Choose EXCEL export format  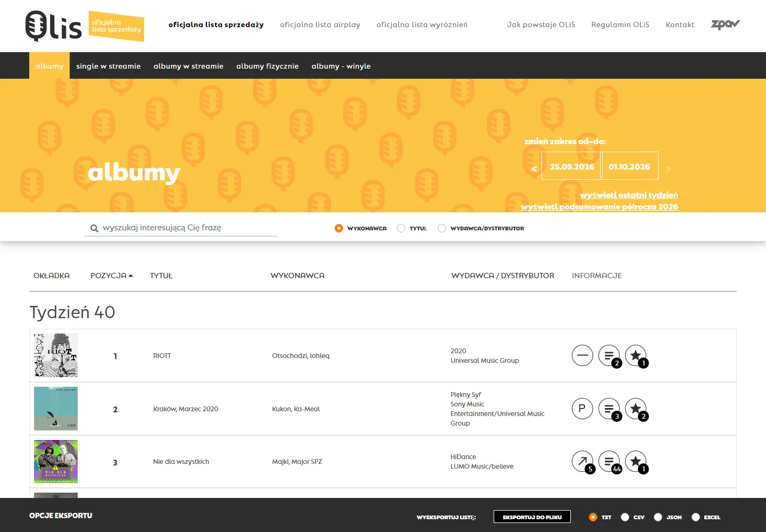click(696, 517)
